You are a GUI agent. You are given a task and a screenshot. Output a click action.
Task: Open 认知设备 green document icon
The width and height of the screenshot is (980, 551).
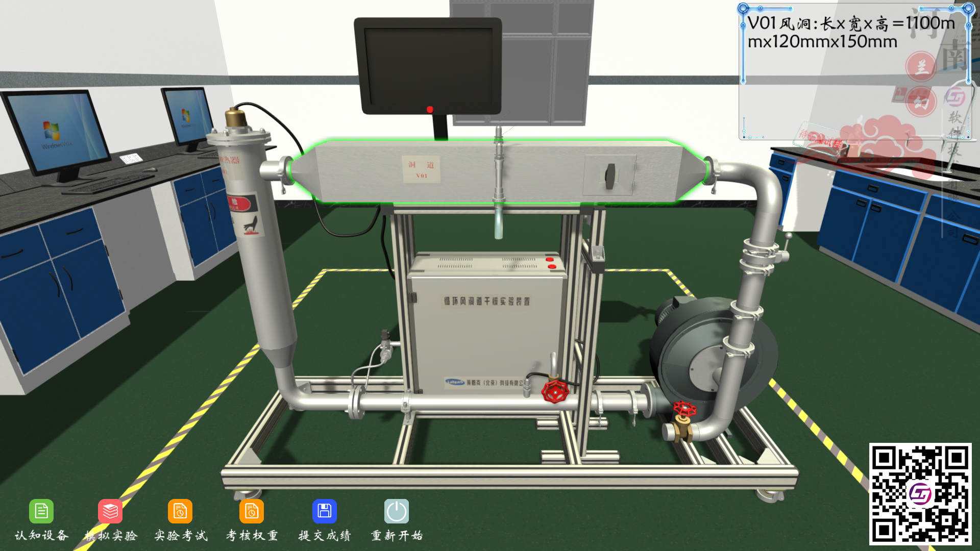coord(41,511)
